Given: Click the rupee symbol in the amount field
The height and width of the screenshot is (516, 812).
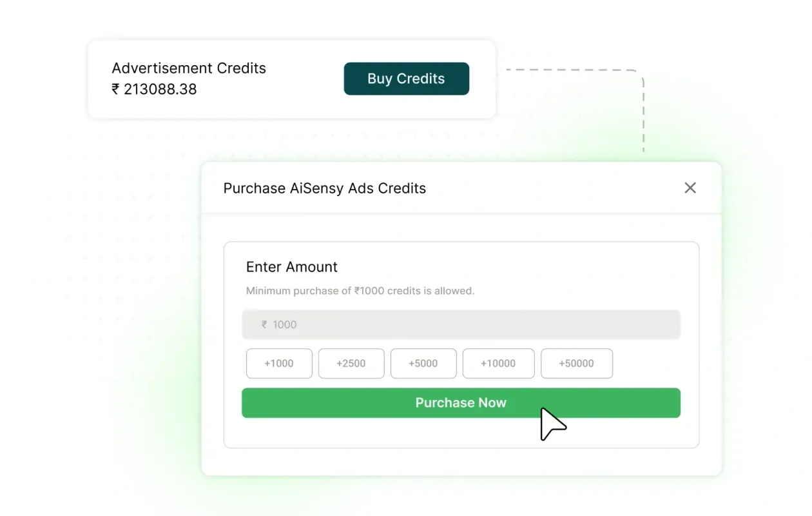Looking at the screenshot, I should 263,324.
